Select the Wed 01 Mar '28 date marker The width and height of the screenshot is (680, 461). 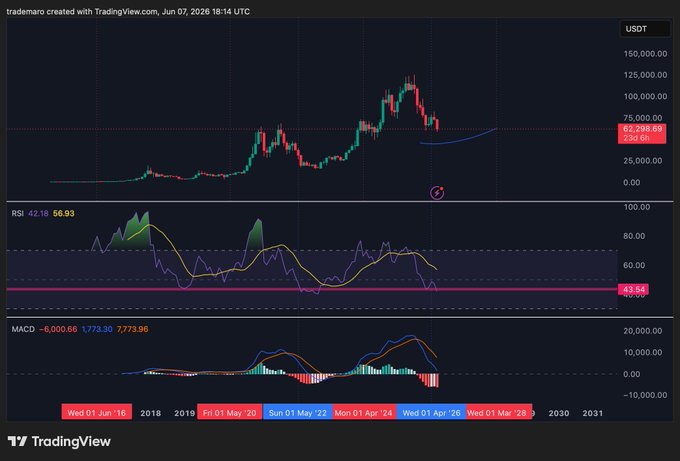point(499,413)
